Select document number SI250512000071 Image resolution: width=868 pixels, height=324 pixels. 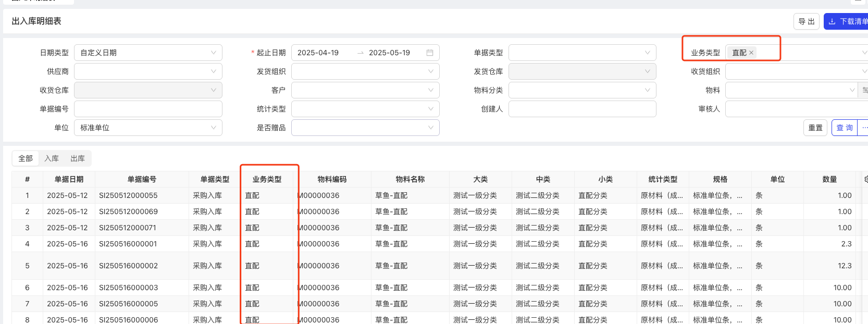click(128, 228)
